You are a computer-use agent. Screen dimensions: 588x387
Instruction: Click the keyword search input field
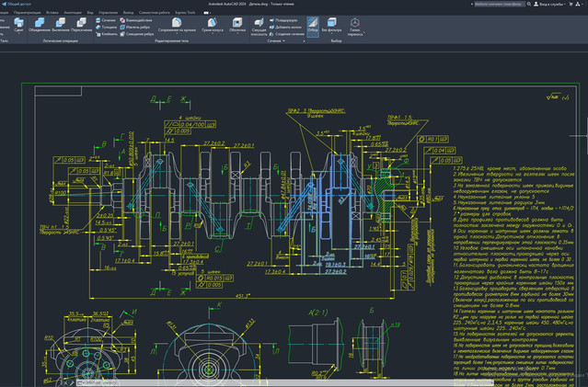[x=500, y=4]
